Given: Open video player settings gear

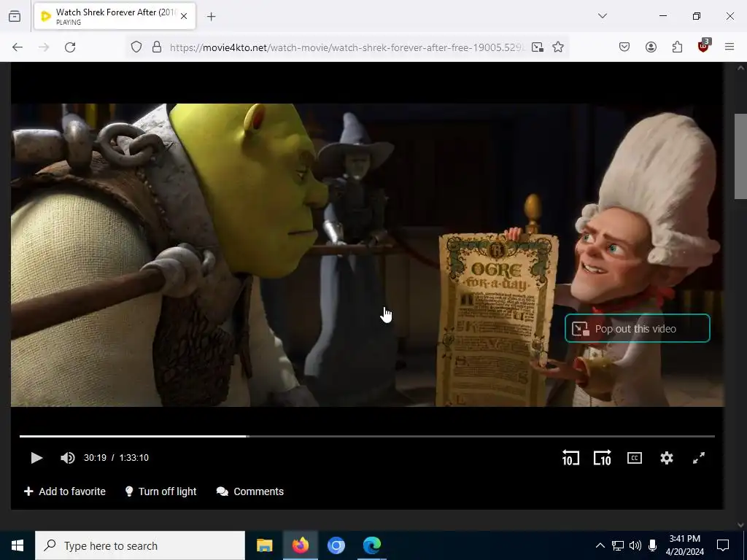Looking at the screenshot, I should [667, 458].
